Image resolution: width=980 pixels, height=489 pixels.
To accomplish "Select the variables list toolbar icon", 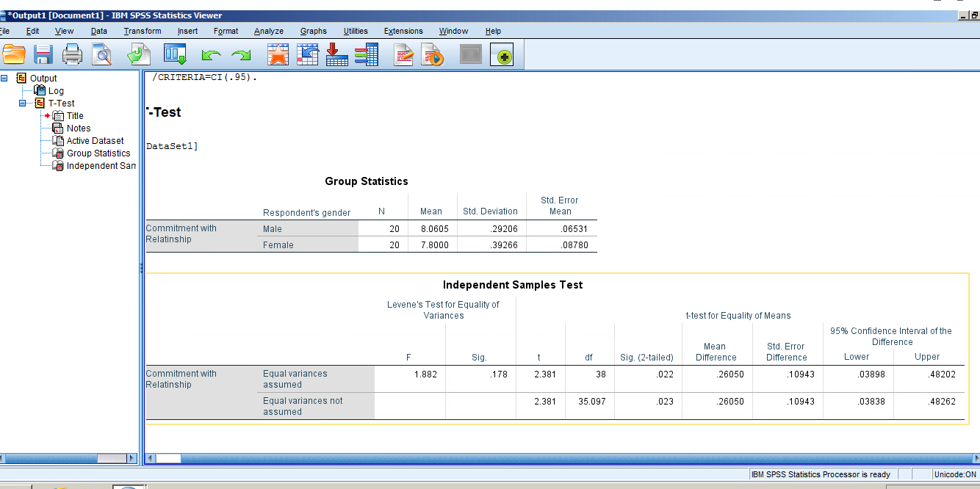I will click(367, 54).
